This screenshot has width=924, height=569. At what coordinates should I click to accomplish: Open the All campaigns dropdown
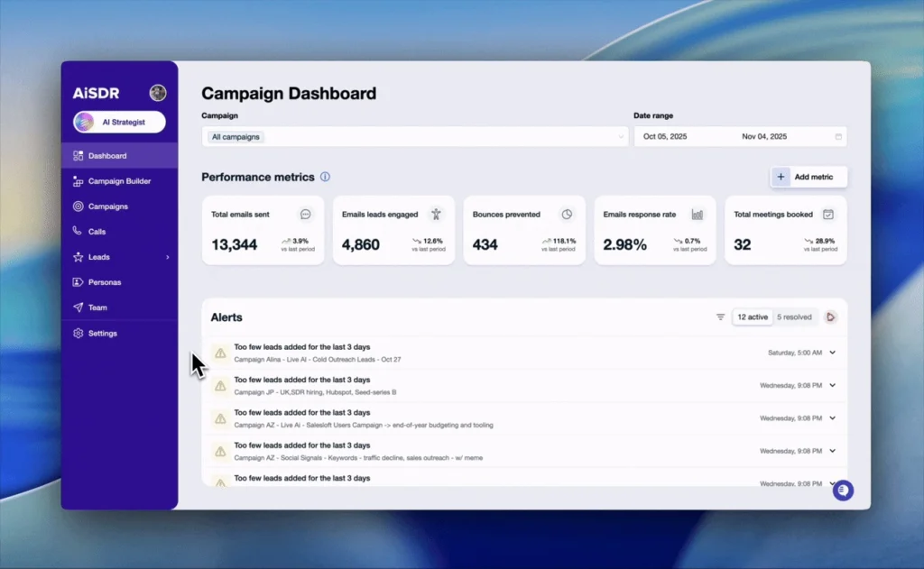(415, 137)
